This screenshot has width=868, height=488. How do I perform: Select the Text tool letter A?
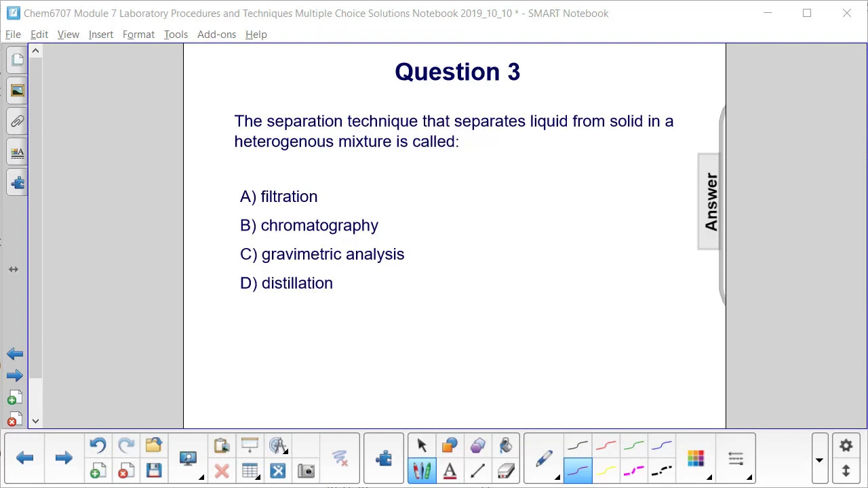pyautogui.click(x=450, y=471)
